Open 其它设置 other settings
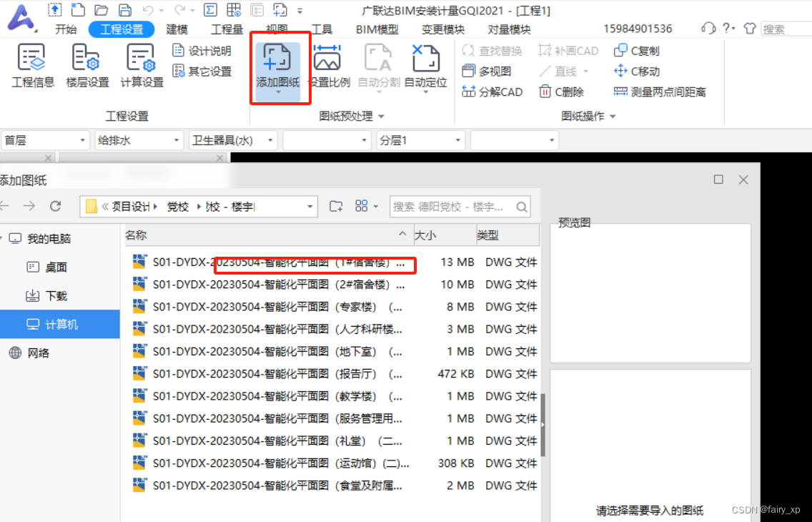 202,72
